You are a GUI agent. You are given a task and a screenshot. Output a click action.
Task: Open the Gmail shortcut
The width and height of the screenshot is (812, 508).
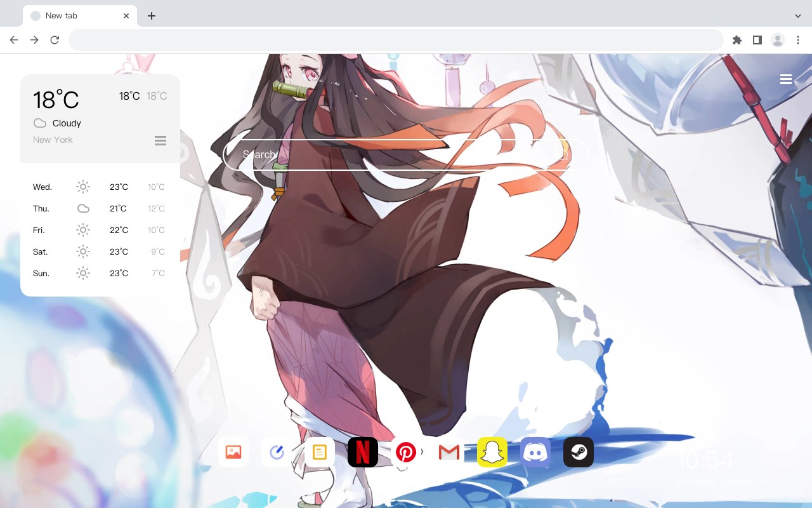point(449,452)
